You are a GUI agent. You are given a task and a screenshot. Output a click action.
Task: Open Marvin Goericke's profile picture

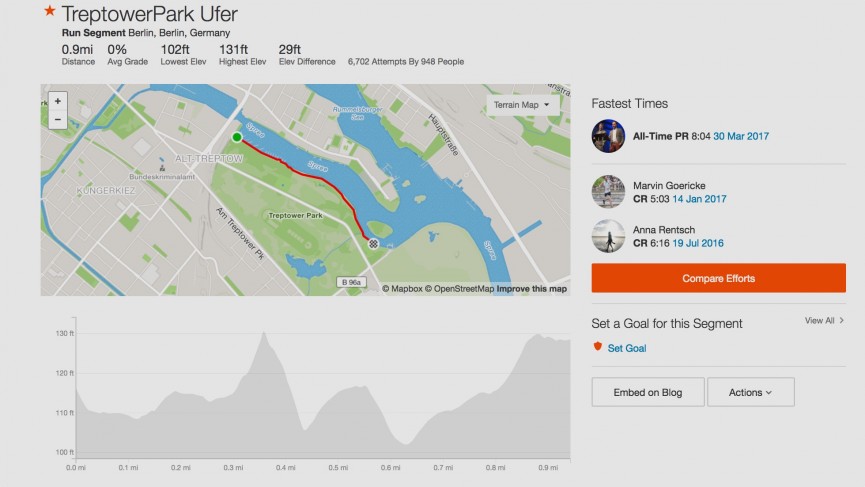(x=608, y=191)
